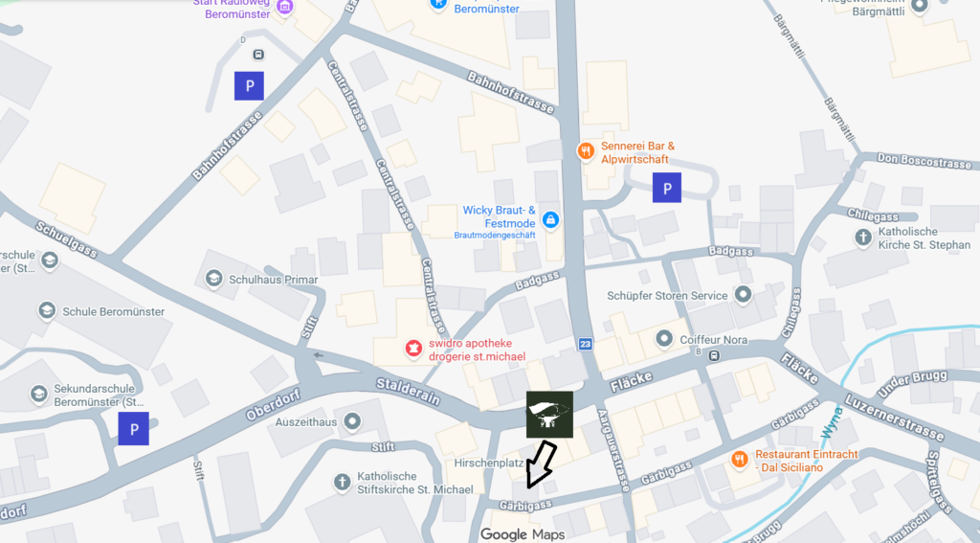Image resolution: width=980 pixels, height=543 pixels.
Task: Click the dark logo marker on Fläcke
Action: click(550, 415)
